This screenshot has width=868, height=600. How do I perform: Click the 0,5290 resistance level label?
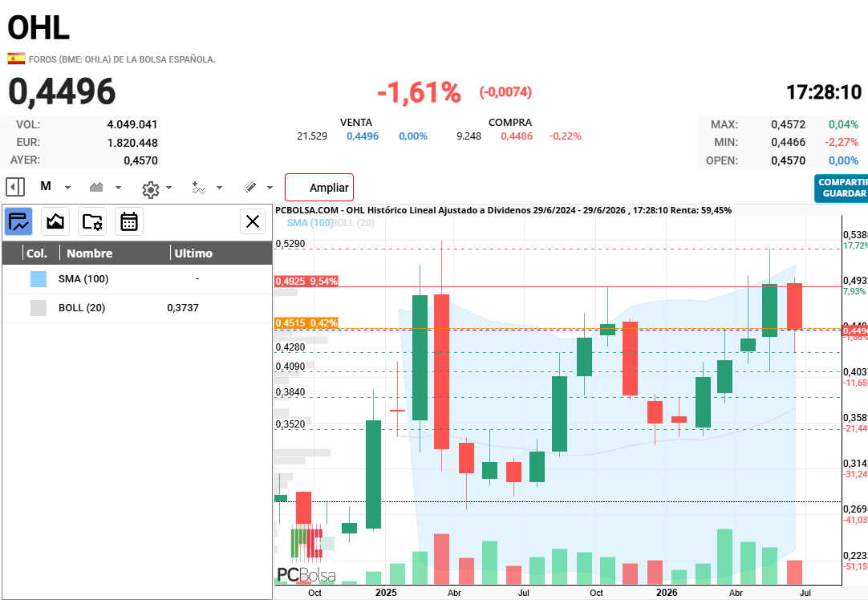(290, 244)
